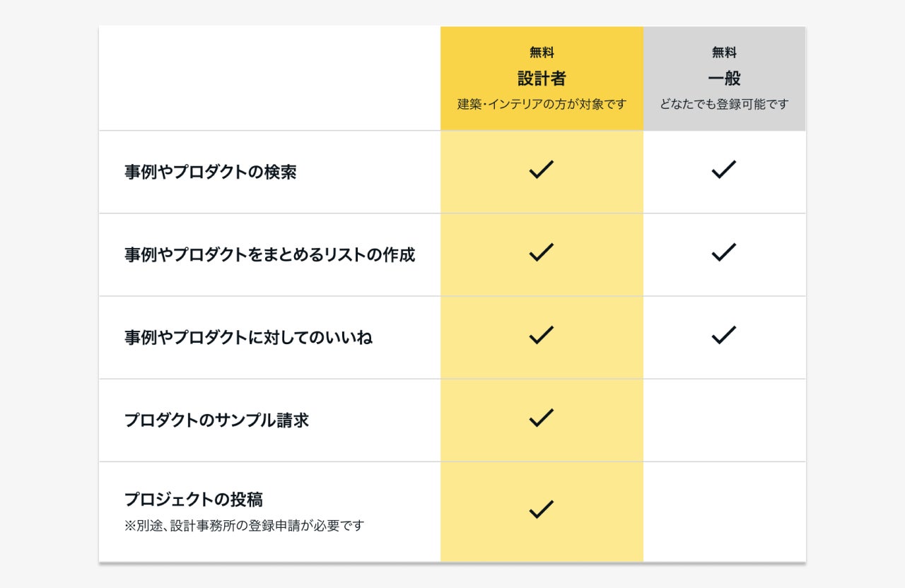Click the 事例やプロダクトの検索 feature label
Screen dimensions: 905x588
coord(210,172)
